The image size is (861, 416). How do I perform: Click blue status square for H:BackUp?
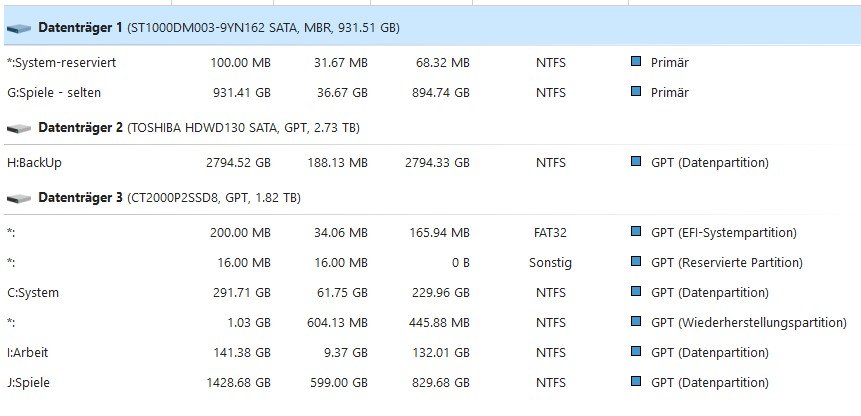point(636,162)
